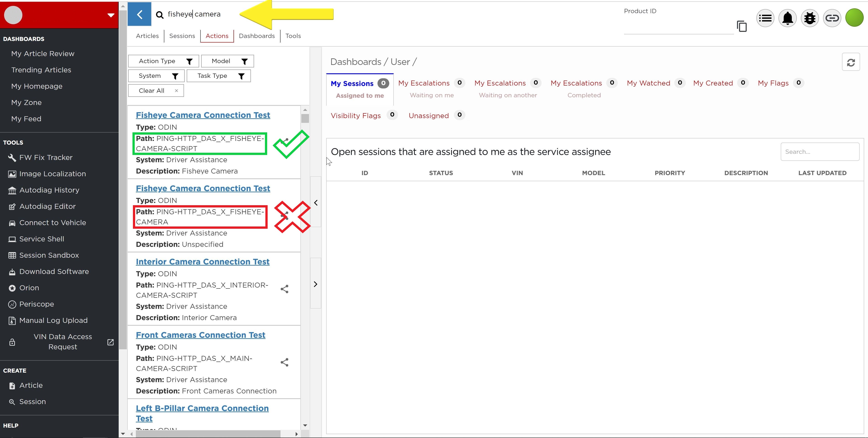Share the Front Cameras Connection Test

click(284, 362)
